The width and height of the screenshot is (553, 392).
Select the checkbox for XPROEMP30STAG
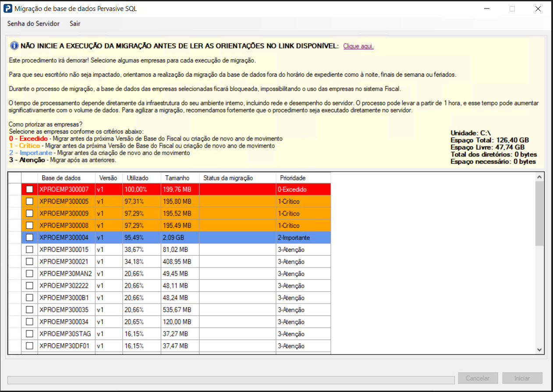coord(29,334)
